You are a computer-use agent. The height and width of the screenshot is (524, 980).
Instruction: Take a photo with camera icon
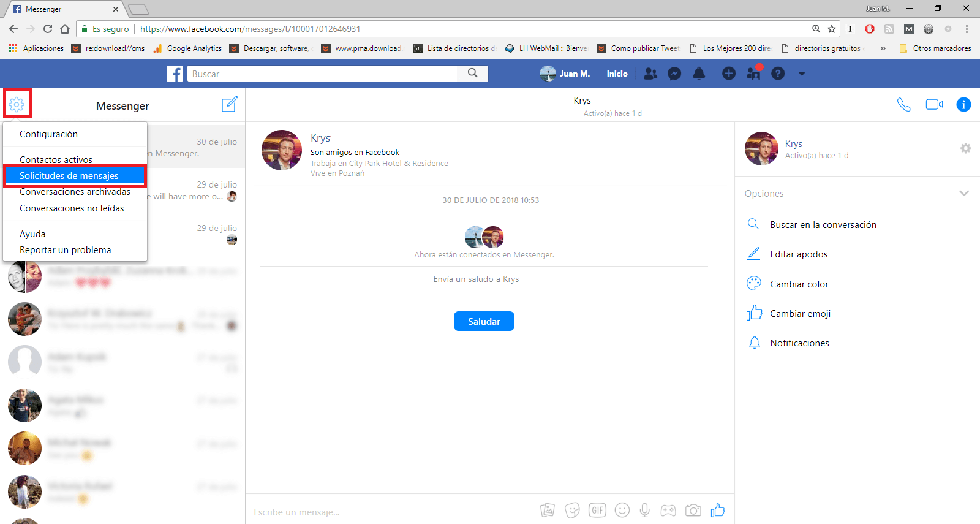pyautogui.click(x=693, y=510)
